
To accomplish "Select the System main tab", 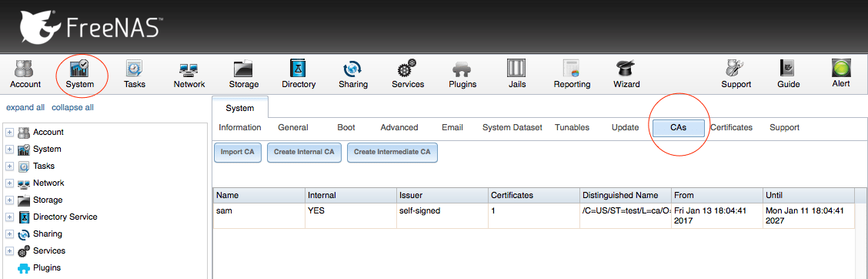I will pyautogui.click(x=239, y=108).
